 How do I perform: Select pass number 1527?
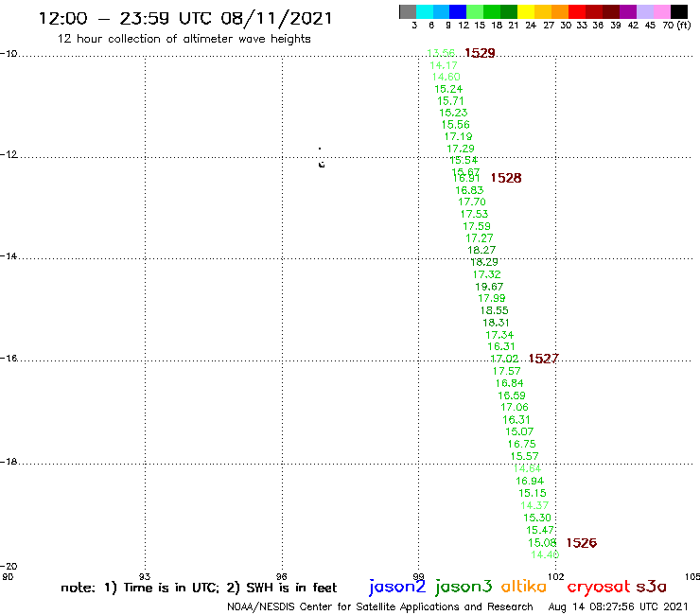(x=543, y=359)
